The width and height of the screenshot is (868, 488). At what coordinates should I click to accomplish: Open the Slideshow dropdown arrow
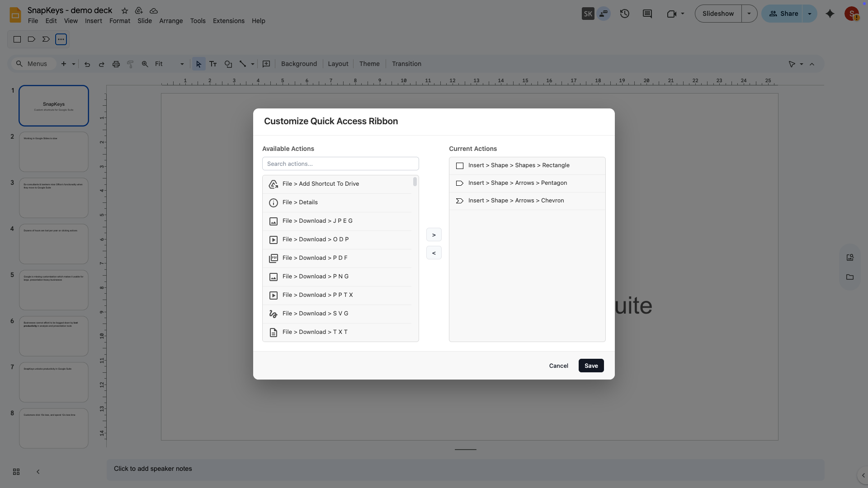pyautogui.click(x=749, y=14)
